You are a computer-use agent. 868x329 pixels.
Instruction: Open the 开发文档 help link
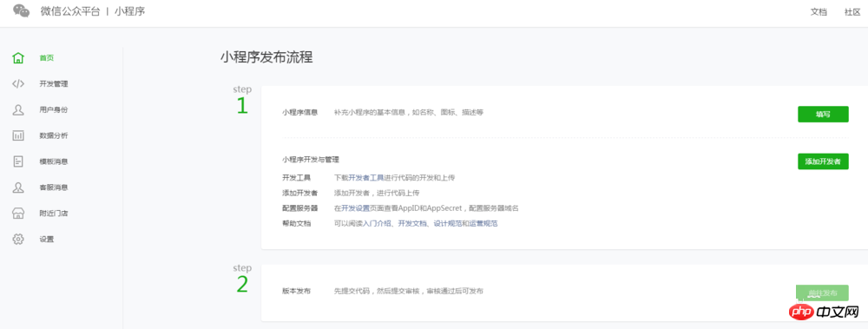pyautogui.click(x=412, y=224)
